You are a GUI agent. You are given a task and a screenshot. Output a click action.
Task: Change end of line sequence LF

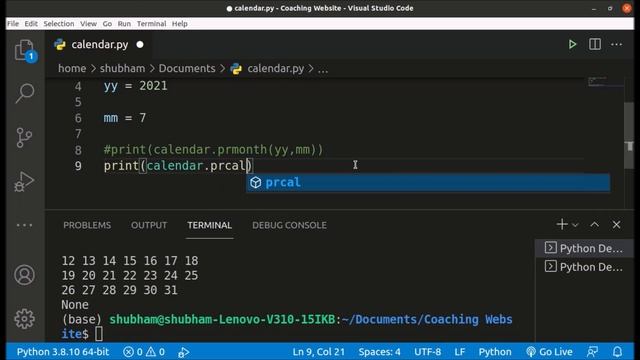[x=460, y=352]
